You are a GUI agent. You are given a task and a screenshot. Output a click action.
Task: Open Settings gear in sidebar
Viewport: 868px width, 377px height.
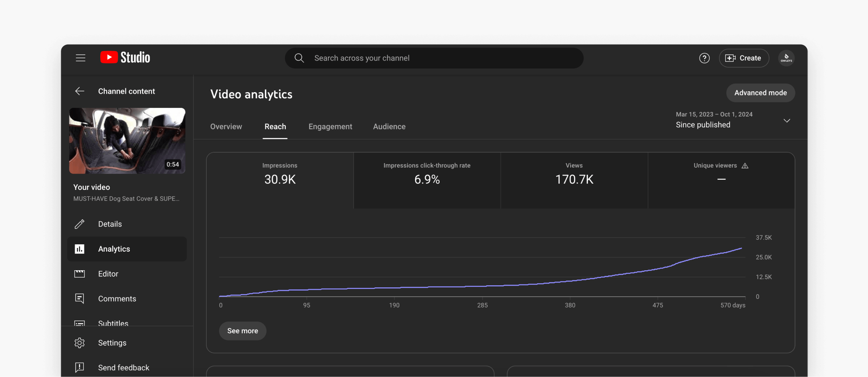[x=80, y=343]
